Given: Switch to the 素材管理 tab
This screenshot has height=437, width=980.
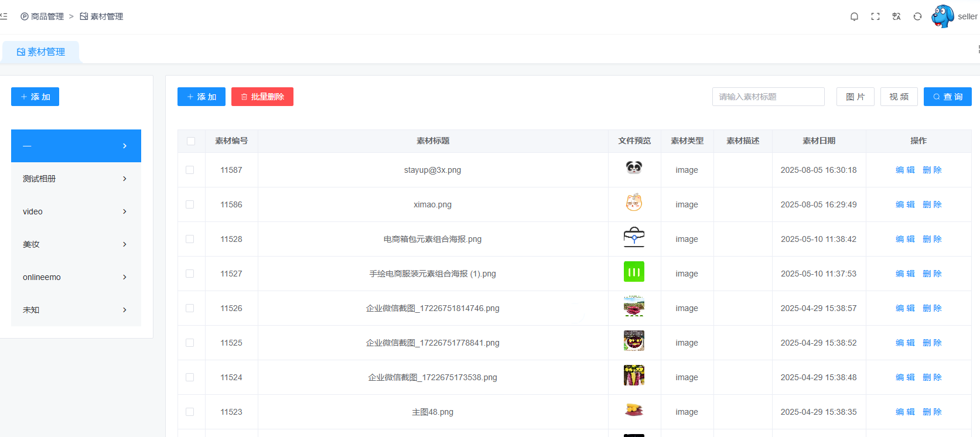Looking at the screenshot, I should (x=41, y=52).
